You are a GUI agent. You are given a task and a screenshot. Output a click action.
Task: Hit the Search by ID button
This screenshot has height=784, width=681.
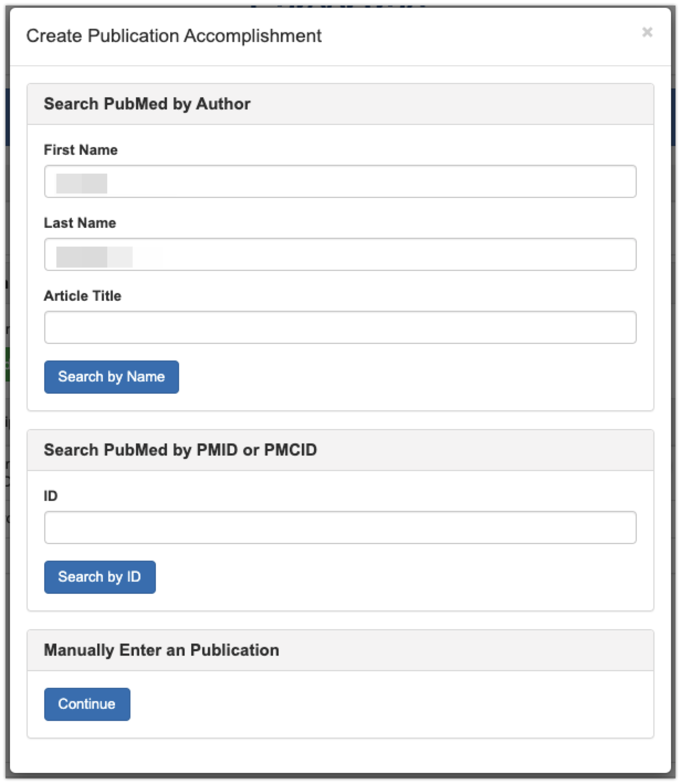click(x=100, y=577)
